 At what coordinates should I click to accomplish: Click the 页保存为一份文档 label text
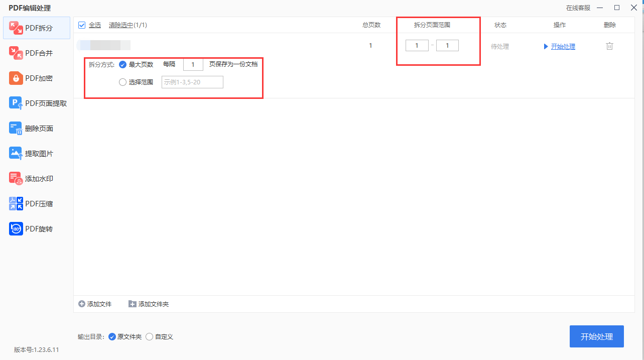(x=233, y=64)
